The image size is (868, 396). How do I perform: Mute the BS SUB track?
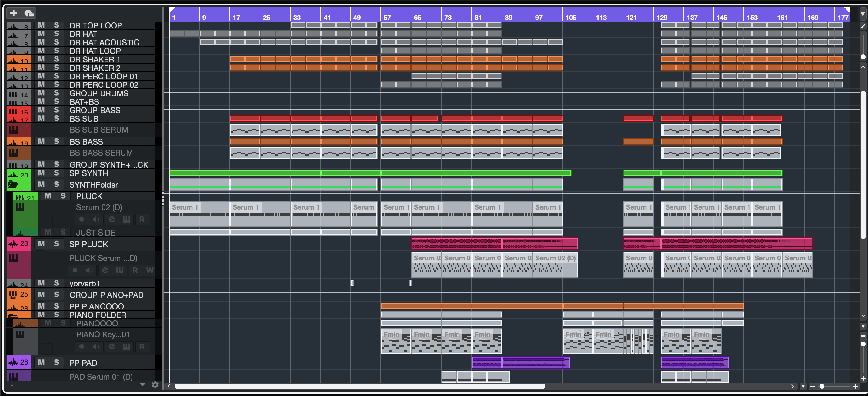[x=41, y=119]
